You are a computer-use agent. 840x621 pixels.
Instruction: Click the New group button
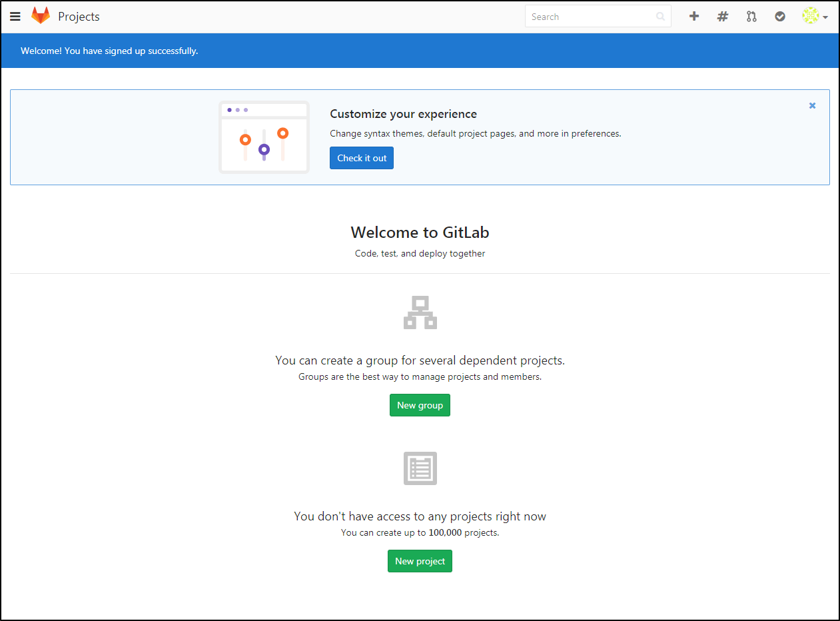pyautogui.click(x=420, y=405)
